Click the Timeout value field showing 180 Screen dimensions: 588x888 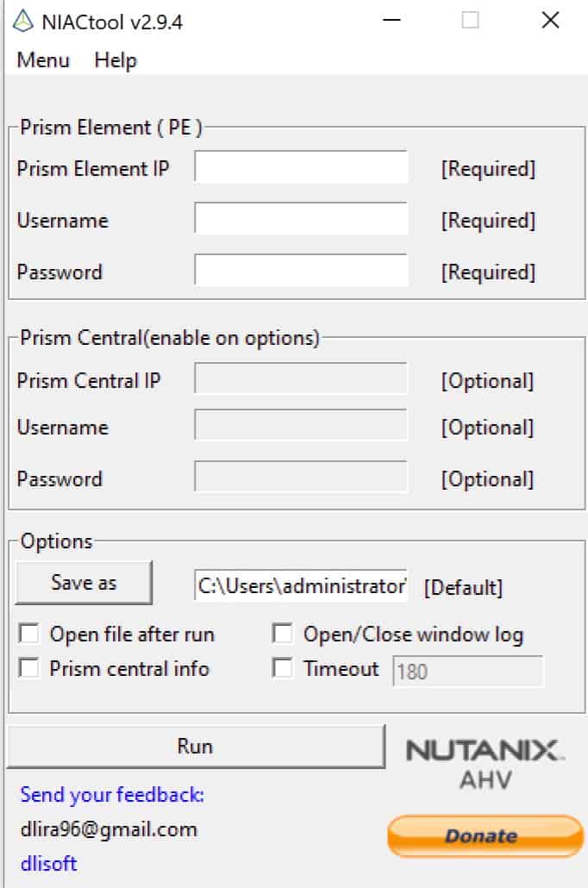tap(468, 671)
